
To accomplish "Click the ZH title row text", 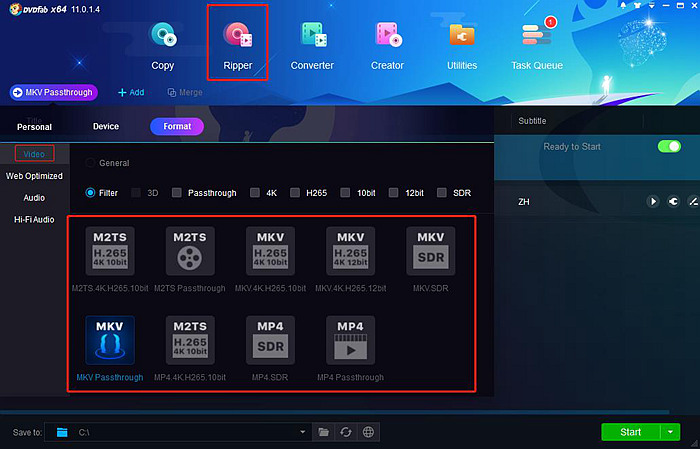I will coord(524,202).
